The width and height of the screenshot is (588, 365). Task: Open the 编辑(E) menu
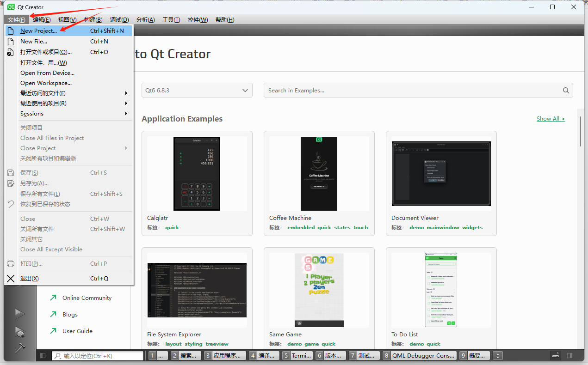(42, 19)
